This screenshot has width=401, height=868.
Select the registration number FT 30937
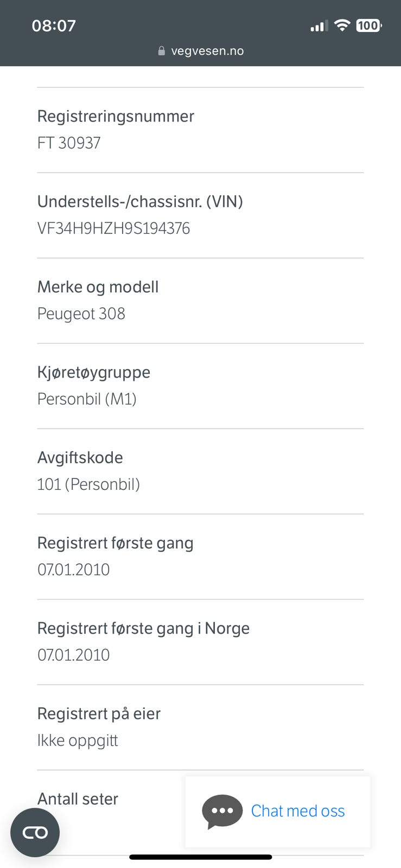69,143
